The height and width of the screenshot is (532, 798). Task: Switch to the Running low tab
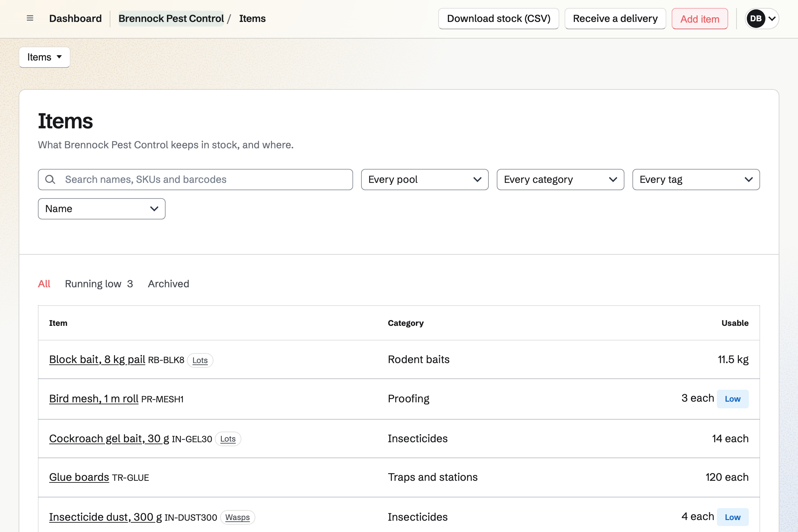tap(99, 284)
